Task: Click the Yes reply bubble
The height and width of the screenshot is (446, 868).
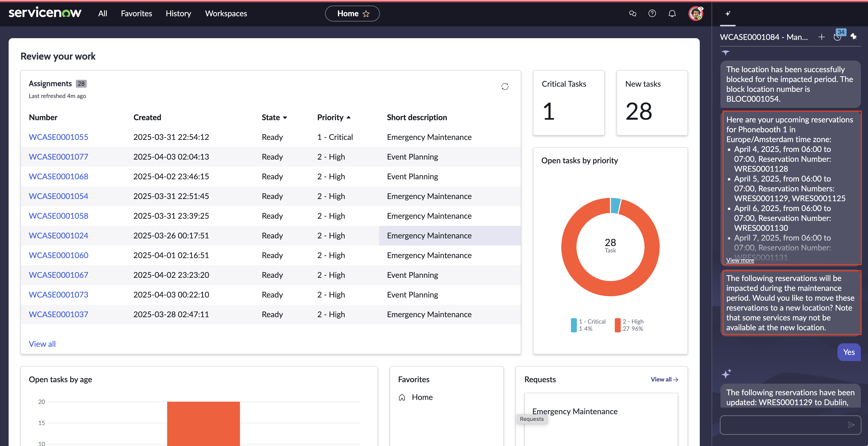Action: point(849,352)
